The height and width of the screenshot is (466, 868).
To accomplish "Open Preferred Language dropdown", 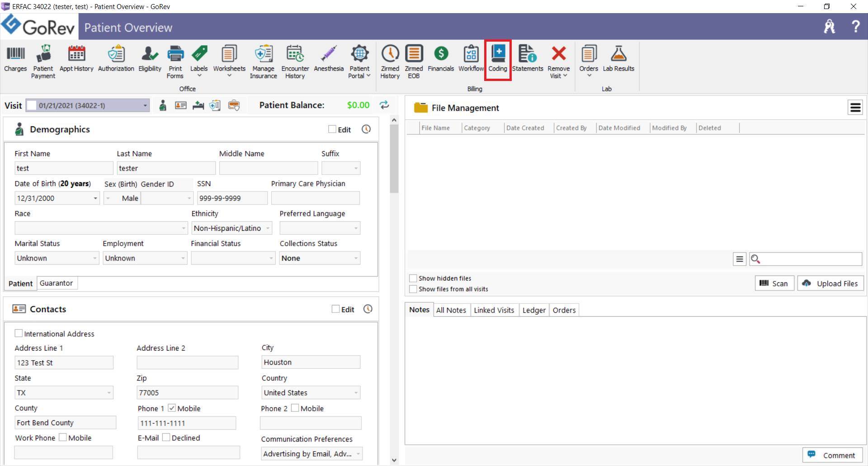I will tap(356, 228).
